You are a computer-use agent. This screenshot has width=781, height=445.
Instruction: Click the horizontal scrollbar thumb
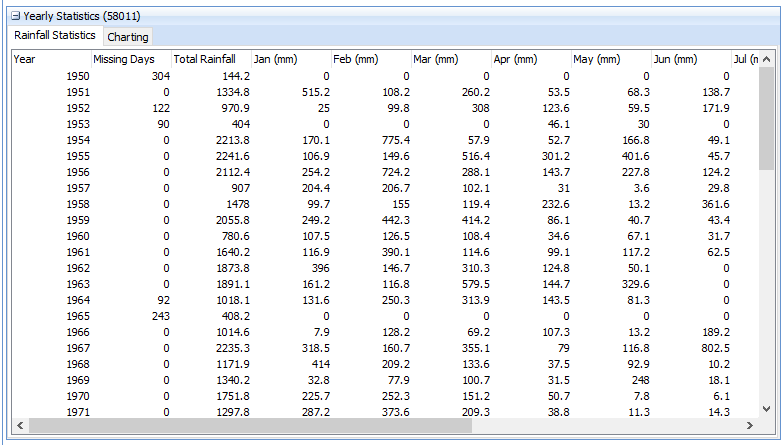pos(250,426)
